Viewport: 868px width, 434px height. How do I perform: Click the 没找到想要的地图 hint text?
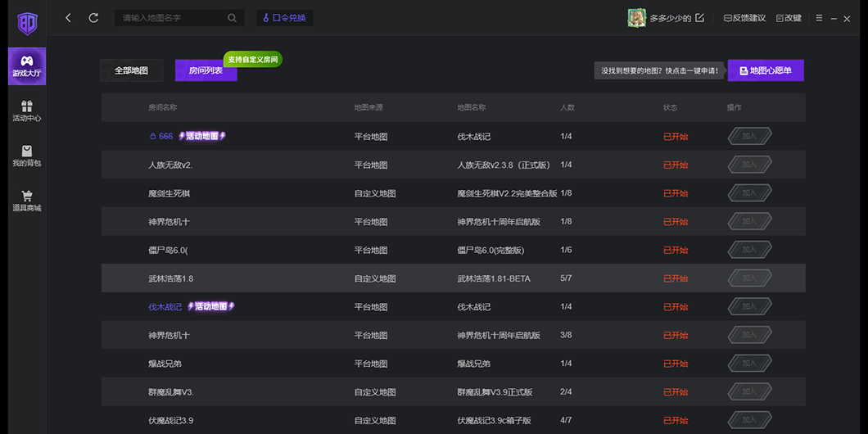[x=659, y=71]
